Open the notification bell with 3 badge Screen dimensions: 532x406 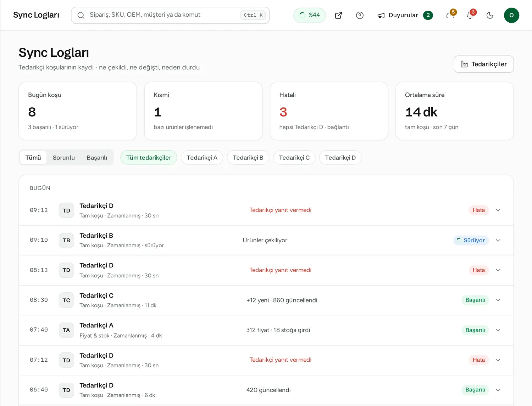[x=470, y=15]
